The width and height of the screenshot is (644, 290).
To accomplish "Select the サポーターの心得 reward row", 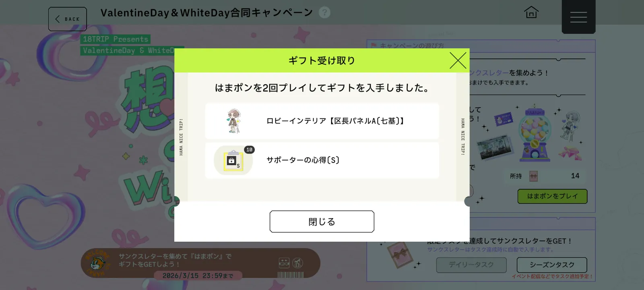I will [x=322, y=160].
